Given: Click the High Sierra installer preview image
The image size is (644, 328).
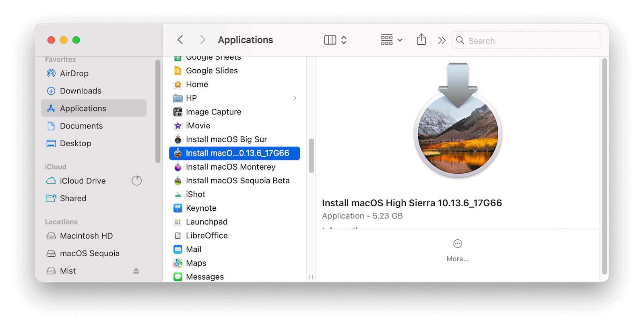Looking at the screenshot, I should click(x=458, y=120).
